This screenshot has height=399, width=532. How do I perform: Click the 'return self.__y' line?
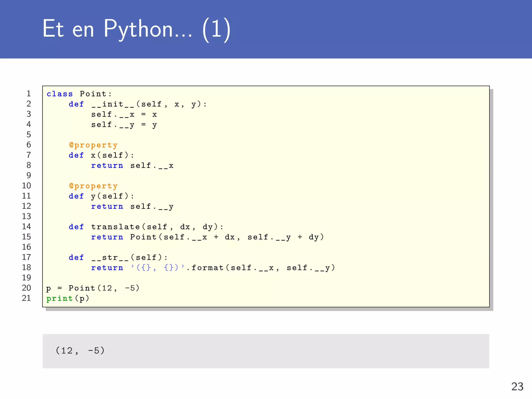tap(132, 207)
